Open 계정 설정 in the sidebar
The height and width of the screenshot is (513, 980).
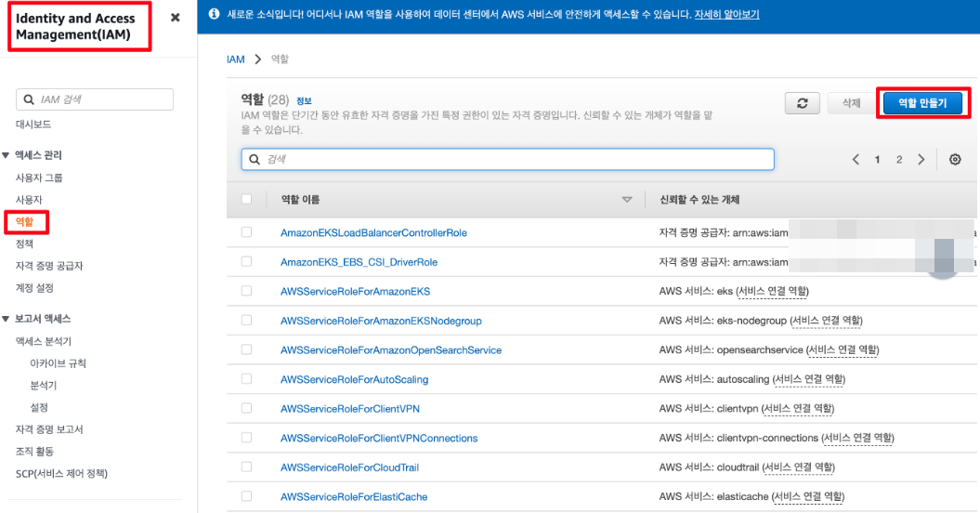pyautogui.click(x=34, y=288)
